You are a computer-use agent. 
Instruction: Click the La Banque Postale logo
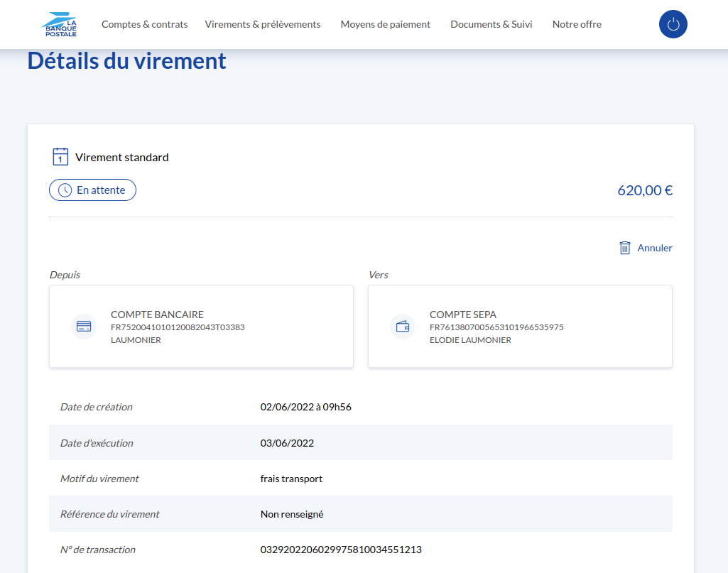pos(59,24)
